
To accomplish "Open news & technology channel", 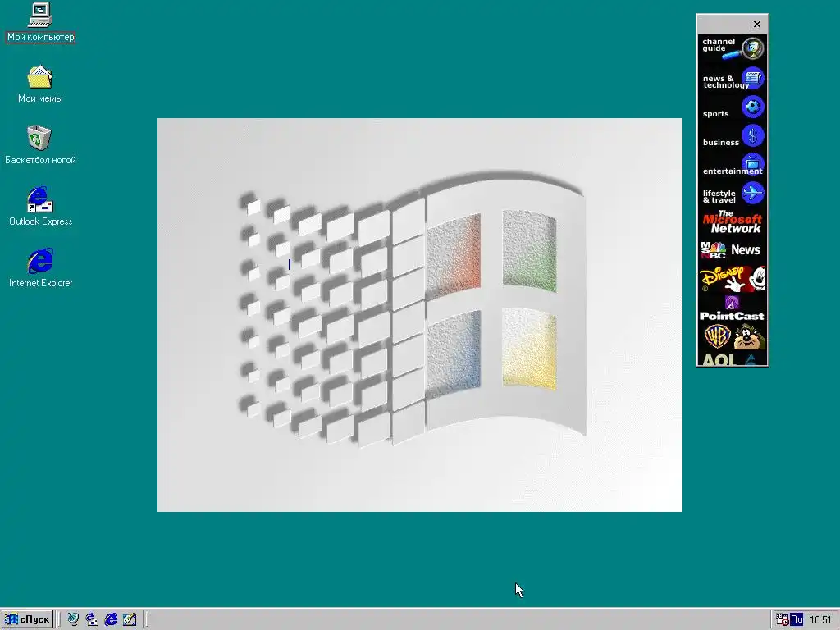I will [x=733, y=79].
